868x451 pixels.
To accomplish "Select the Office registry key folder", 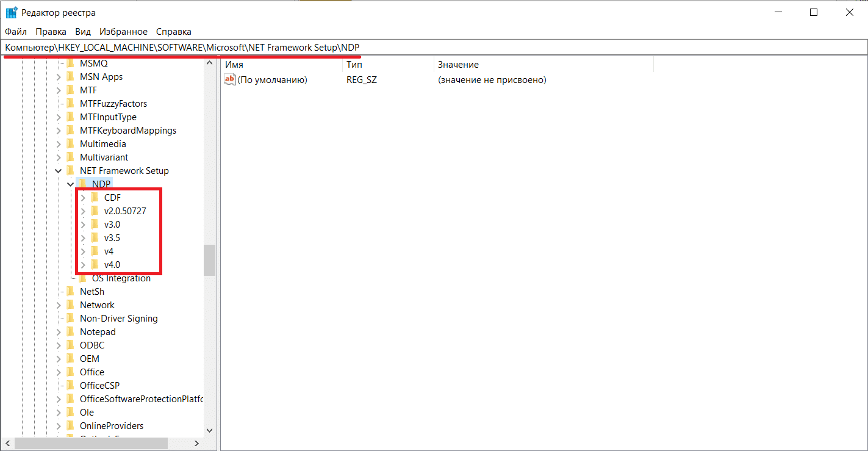I will pos(91,372).
